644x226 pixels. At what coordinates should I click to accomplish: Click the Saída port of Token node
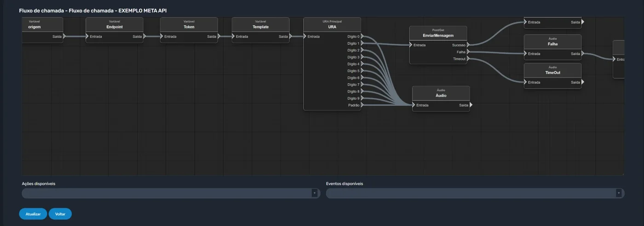[x=219, y=36]
